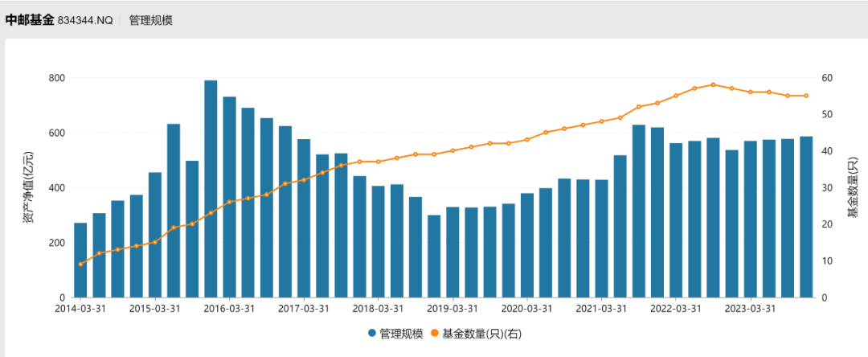The image size is (868, 357).
Task: Click the highest orange point of the line
Action: pyautogui.click(x=713, y=84)
